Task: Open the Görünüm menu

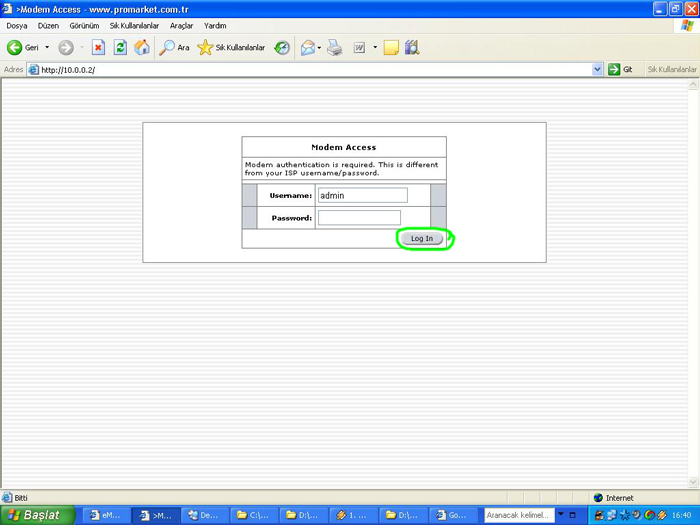Action: click(84, 26)
